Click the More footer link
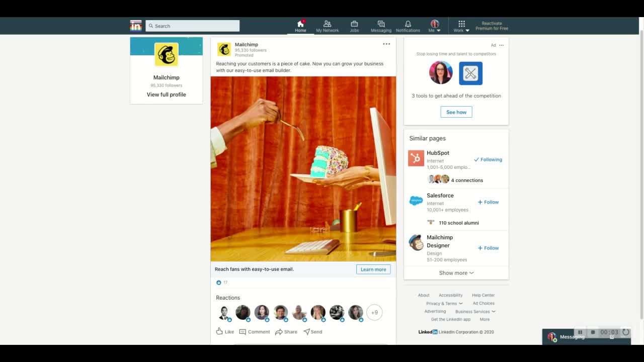 tap(485, 319)
